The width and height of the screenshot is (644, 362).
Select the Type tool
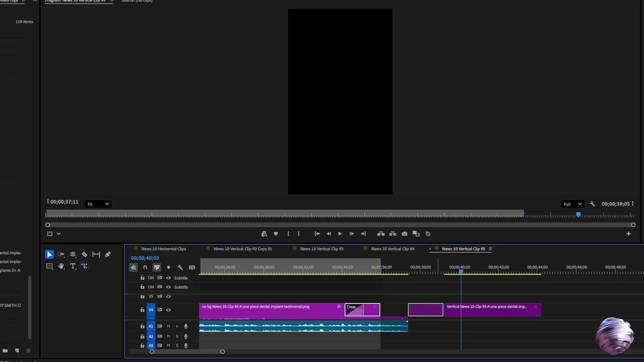click(x=73, y=266)
